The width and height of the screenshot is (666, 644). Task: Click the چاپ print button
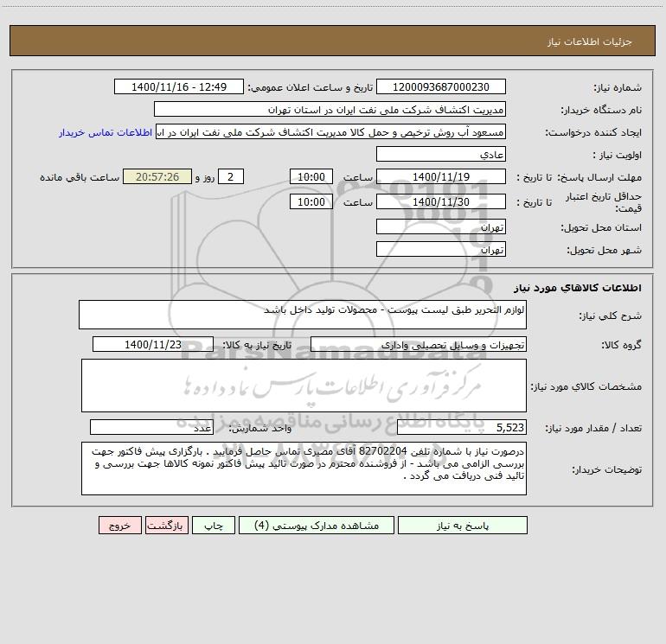[x=214, y=525]
